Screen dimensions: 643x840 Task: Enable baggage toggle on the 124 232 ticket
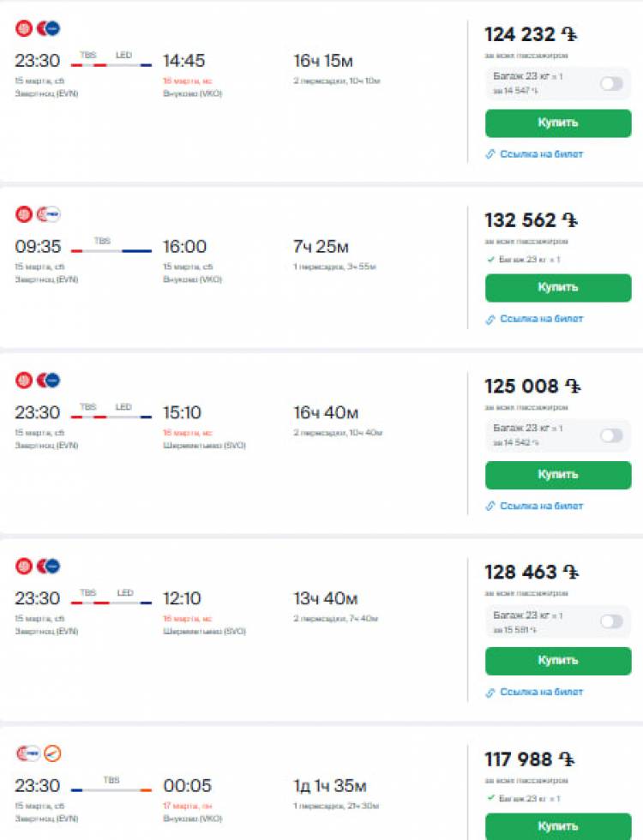click(611, 84)
